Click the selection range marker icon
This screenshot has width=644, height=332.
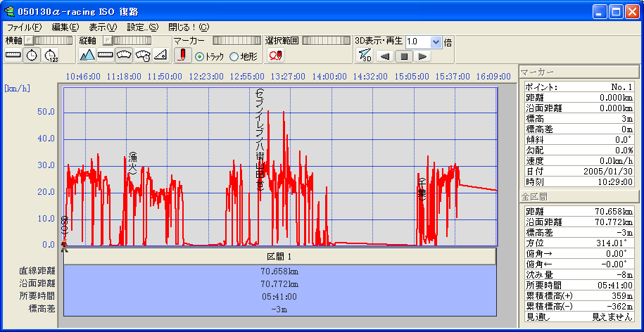pos(276,56)
